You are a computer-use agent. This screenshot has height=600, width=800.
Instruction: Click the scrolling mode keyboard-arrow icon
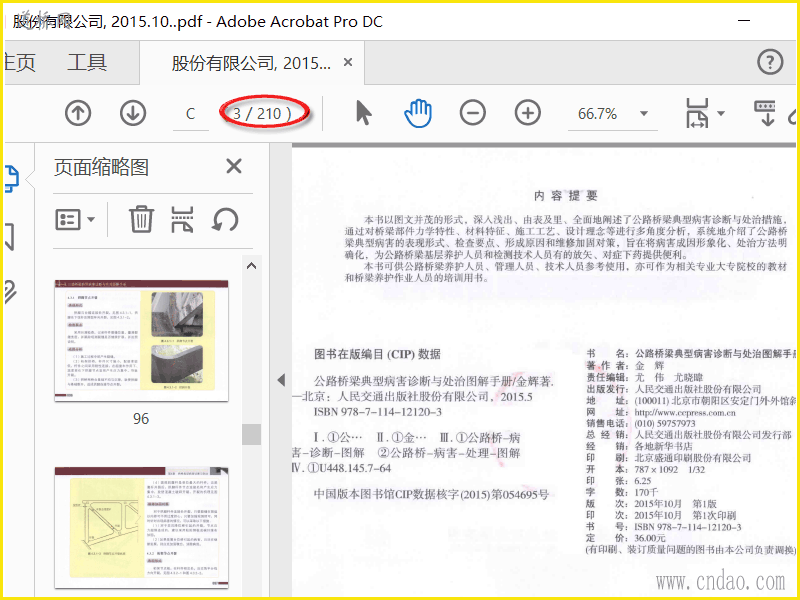tap(765, 113)
